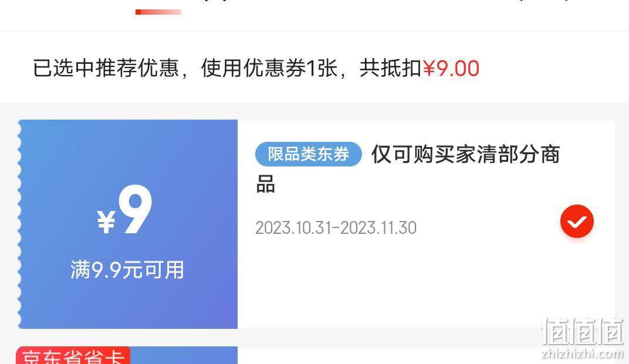Tap the large ¥9 coupon amount
This screenshot has height=364, width=629.
tap(124, 210)
